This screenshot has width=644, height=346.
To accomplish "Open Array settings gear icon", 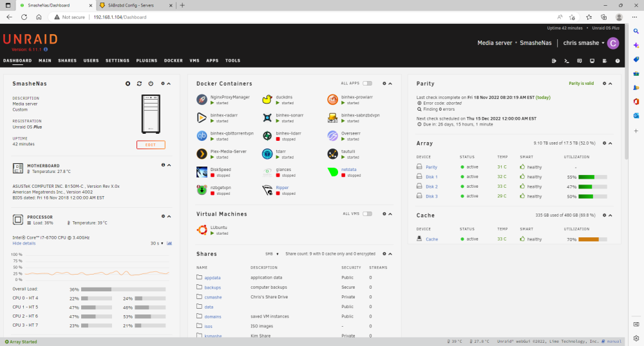I will point(604,143).
